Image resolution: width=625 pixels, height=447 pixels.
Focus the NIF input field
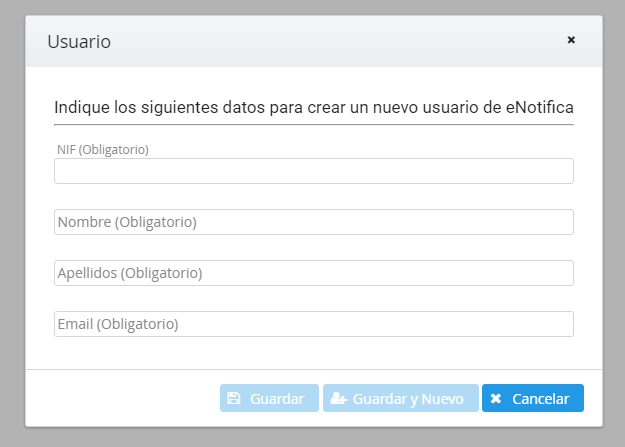pyautogui.click(x=313, y=171)
